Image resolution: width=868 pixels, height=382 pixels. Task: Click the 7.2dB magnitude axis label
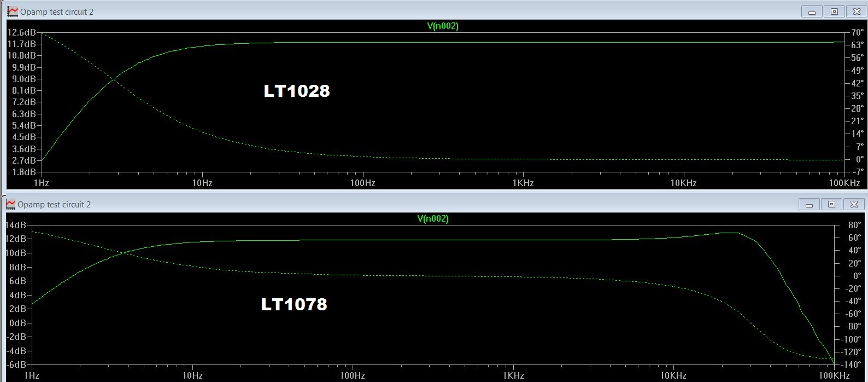(x=24, y=102)
